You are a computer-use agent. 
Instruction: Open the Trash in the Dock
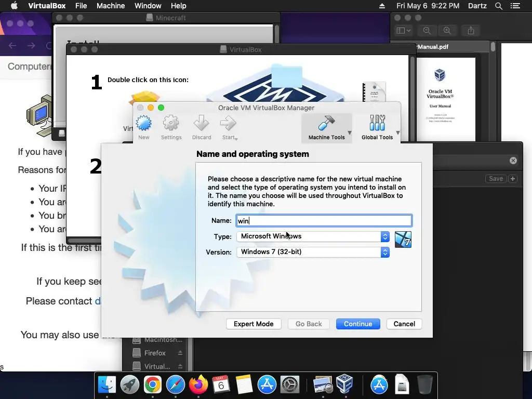(x=424, y=385)
